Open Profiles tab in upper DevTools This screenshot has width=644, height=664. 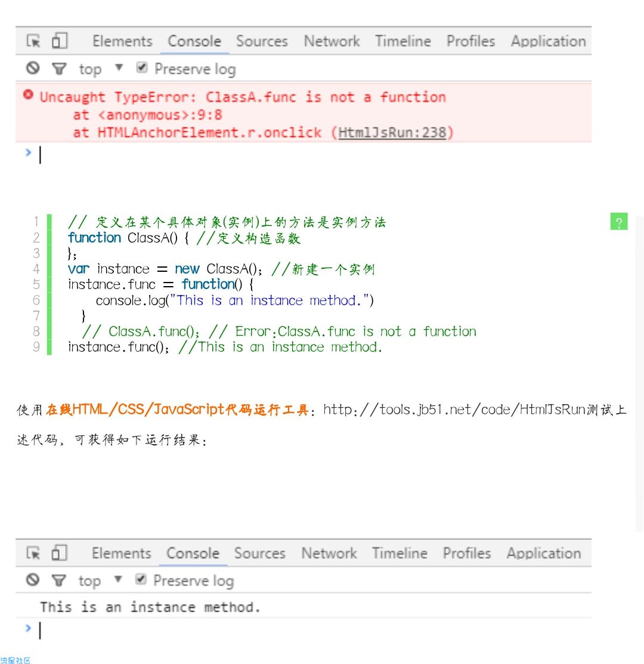[470, 41]
